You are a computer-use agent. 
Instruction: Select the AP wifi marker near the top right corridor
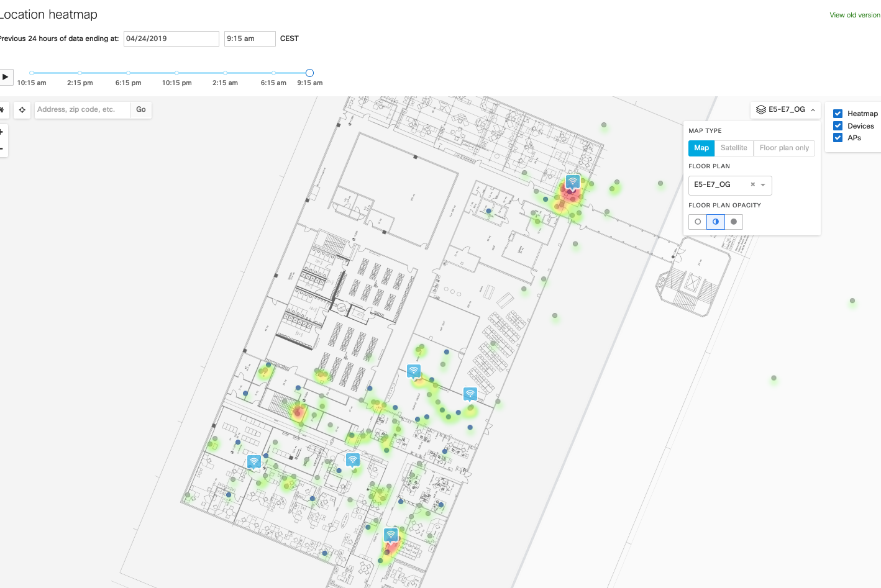572,181
